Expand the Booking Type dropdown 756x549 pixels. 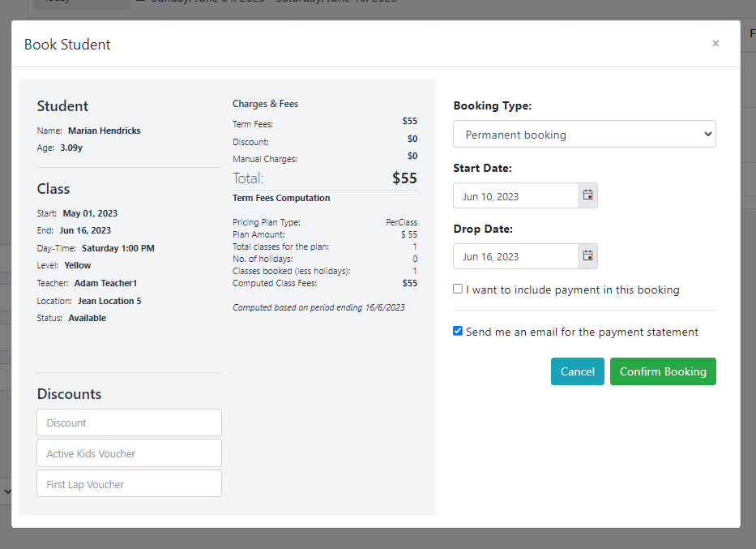tap(584, 134)
